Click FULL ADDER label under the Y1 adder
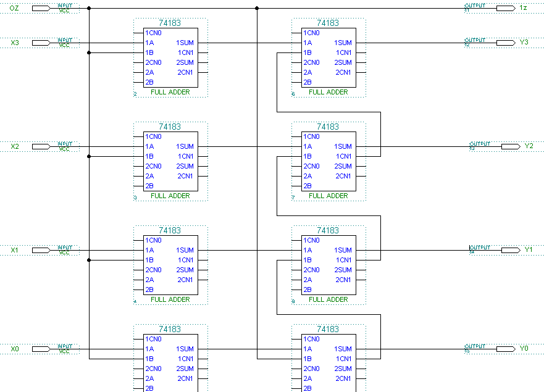544x392 pixels. [328, 300]
